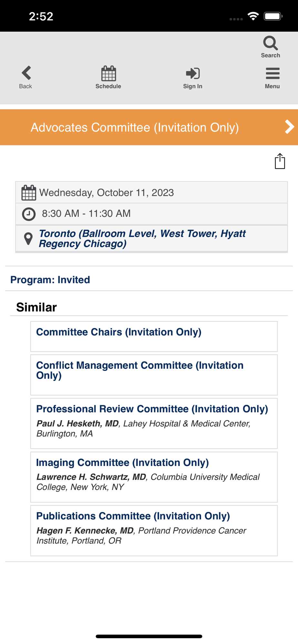Open Imaging Committee (Invitation Only) session
Viewport: 298px width, 644px height.
click(122, 462)
